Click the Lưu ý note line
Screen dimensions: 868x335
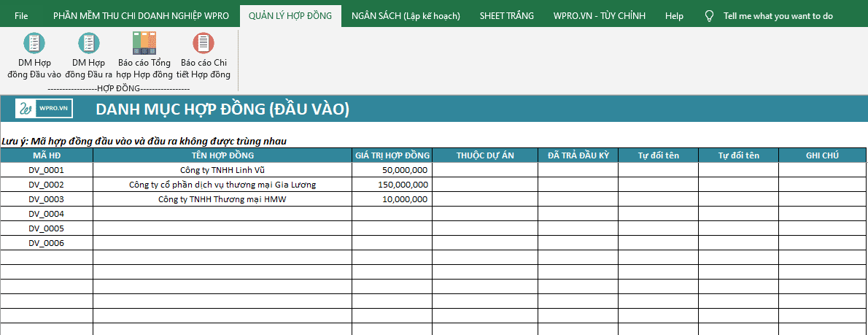coord(144,141)
